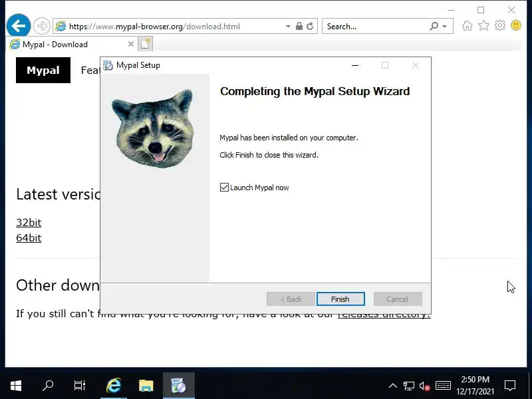Click the Mypal Setup taskbar icon
Screen dimensions: 532x399
coord(179,386)
